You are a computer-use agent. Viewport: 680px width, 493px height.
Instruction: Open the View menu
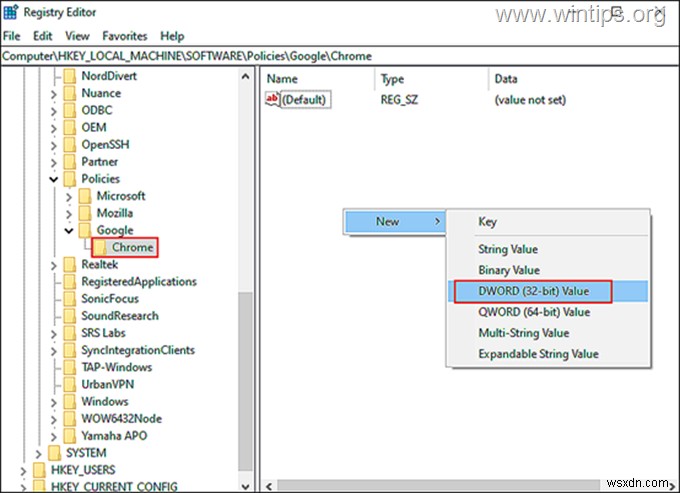pyautogui.click(x=77, y=36)
